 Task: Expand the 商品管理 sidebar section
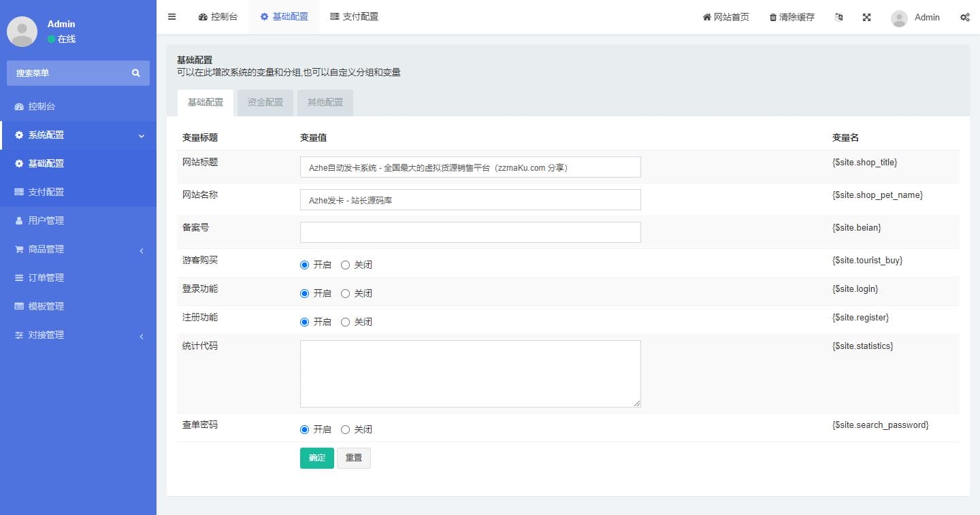[x=46, y=249]
